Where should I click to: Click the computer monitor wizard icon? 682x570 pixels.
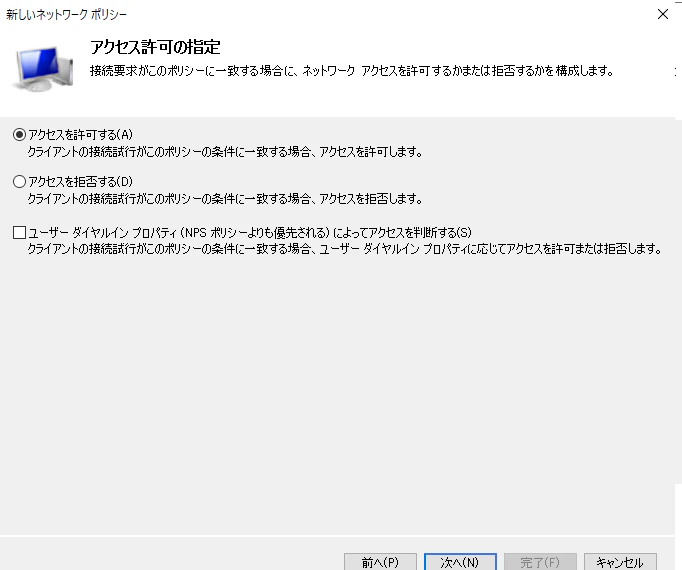[43, 69]
